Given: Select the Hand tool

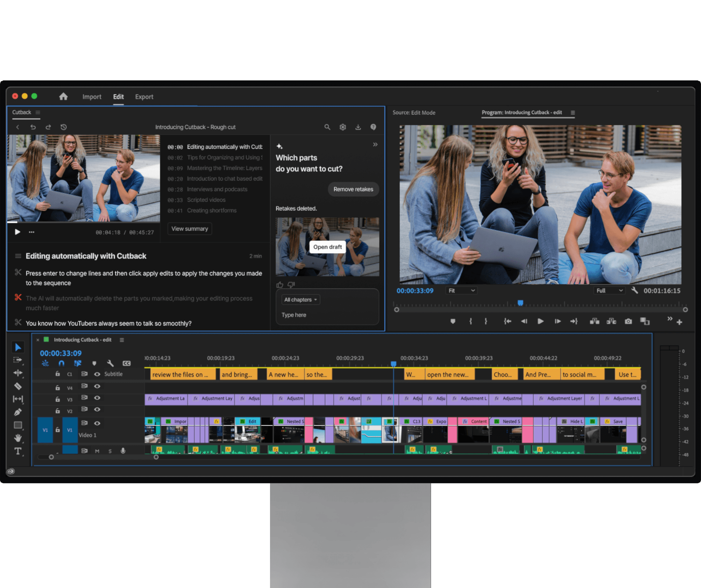Looking at the screenshot, I should [x=18, y=436].
